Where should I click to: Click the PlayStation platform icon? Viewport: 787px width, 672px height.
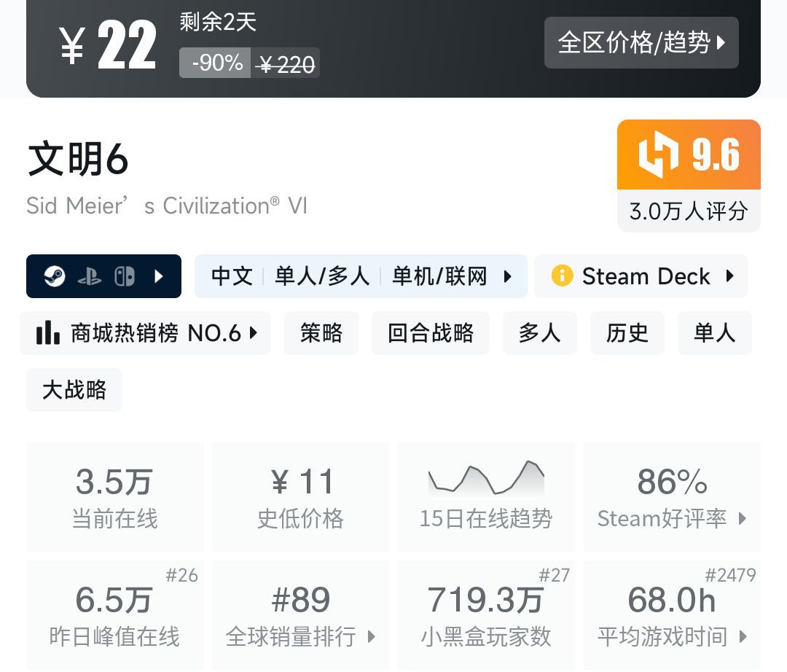coord(90,277)
